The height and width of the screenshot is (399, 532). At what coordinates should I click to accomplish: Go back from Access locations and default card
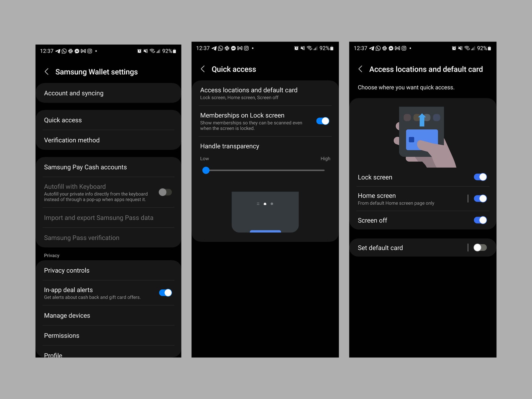coord(360,69)
